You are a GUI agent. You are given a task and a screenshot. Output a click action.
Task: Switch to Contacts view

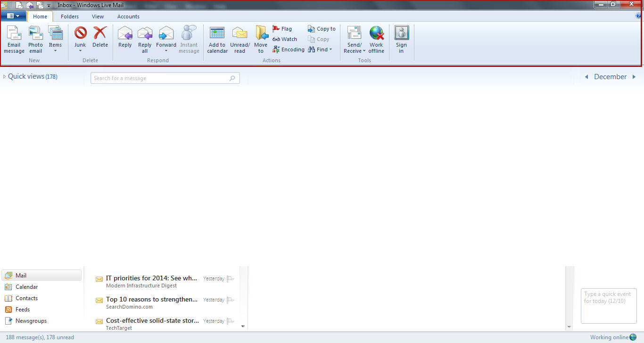[26, 298]
